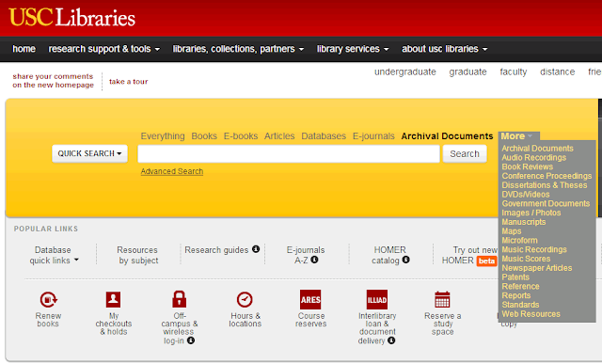Image resolution: width=602 pixels, height=364 pixels.
Task: Click the take a tour link
Action: coord(128,82)
